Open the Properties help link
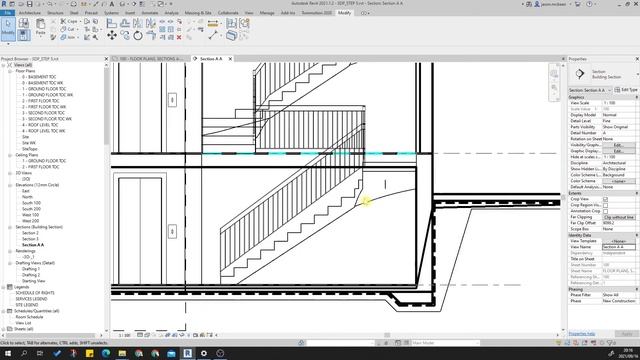Viewport: 640px width, 360px height. 582,334
